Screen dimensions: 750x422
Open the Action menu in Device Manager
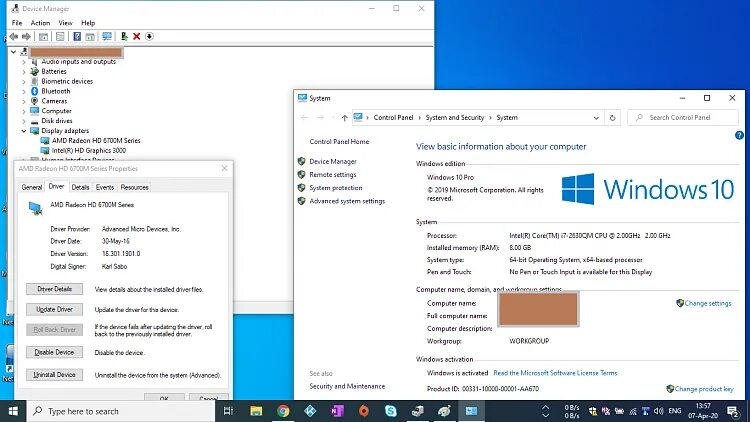click(x=40, y=22)
